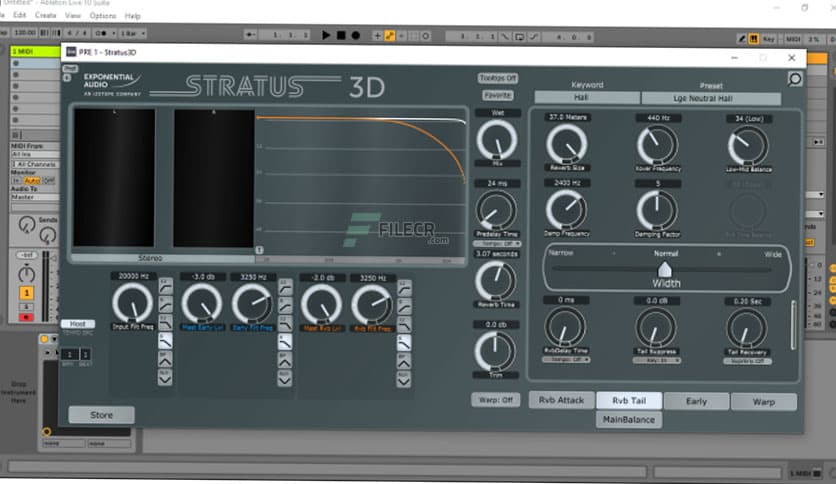Image resolution: width=836 pixels, height=484 pixels.
Task: Toggle the Host tempo source button
Action: pyautogui.click(x=77, y=324)
